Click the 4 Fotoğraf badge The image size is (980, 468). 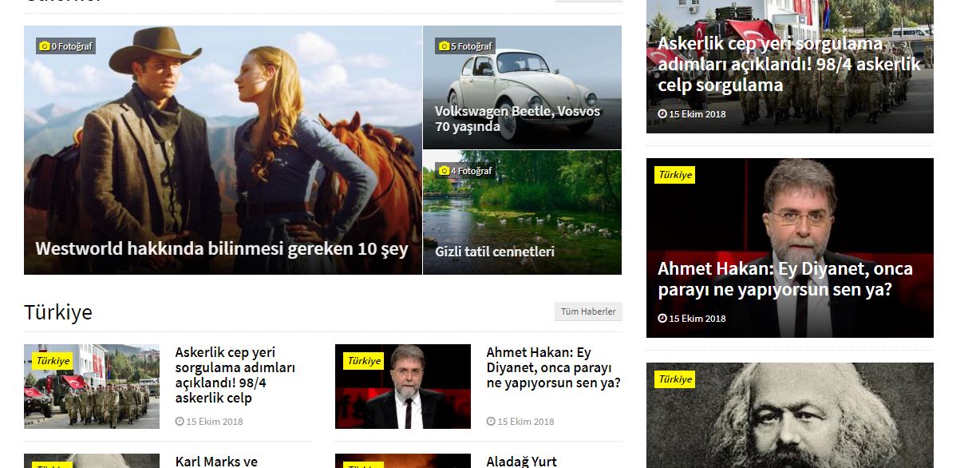466,171
